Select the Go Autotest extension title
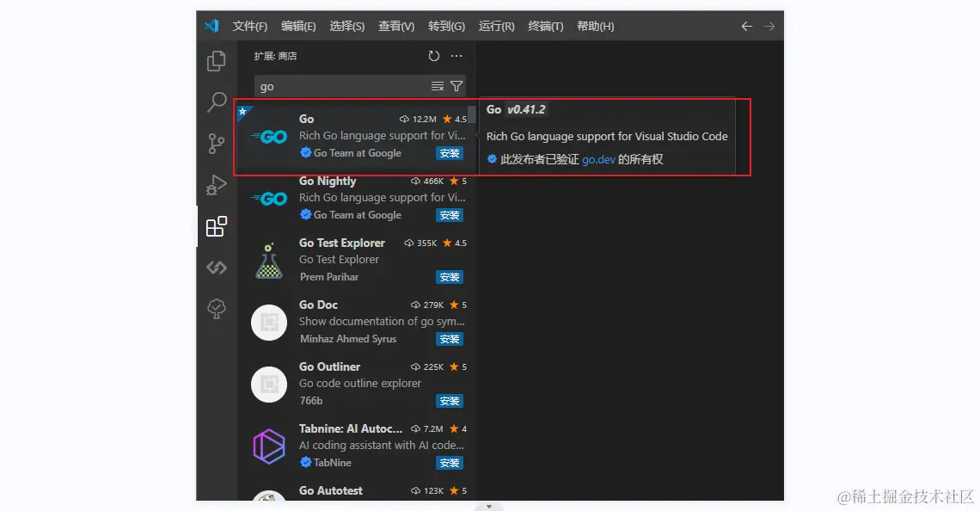 tap(331, 490)
